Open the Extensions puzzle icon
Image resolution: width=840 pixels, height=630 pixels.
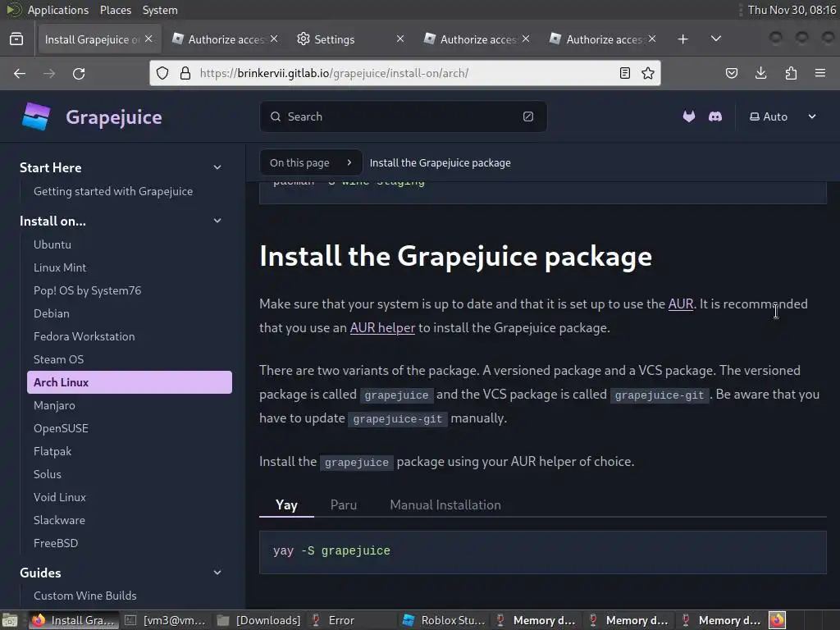pyautogui.click(x=791, y=73)
